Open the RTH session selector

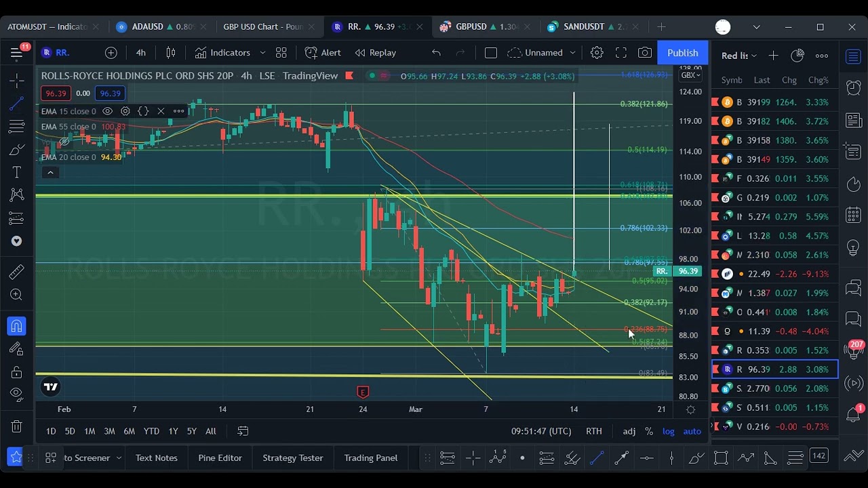[594, 431]
